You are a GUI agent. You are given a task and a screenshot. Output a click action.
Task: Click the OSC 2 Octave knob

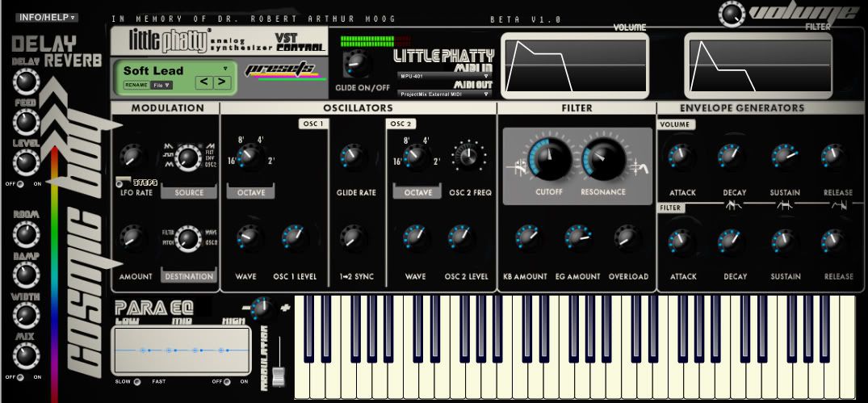(415, 157)
